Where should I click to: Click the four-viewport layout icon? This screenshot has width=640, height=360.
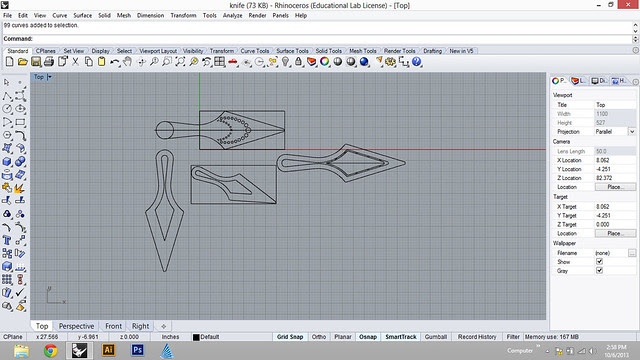point(220,62)
